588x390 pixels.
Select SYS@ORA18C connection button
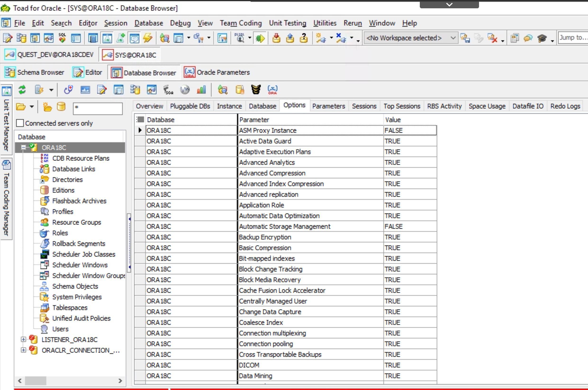[x=130, y=55]
